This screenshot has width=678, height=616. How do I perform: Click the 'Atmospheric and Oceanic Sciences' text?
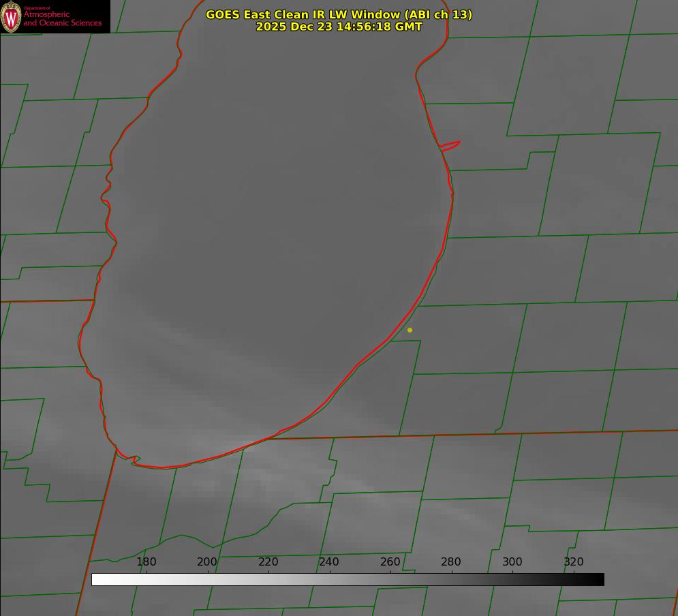click(x=62, y=18)
